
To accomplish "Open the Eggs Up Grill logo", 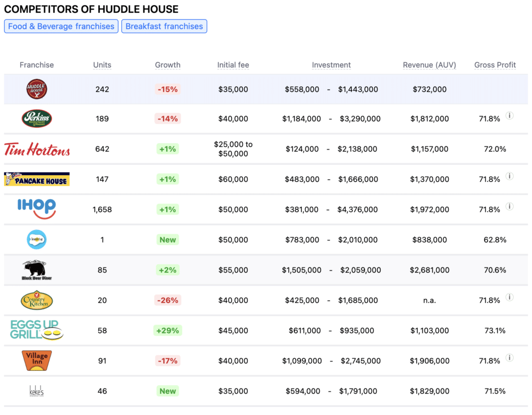I will tap(37, 330).
